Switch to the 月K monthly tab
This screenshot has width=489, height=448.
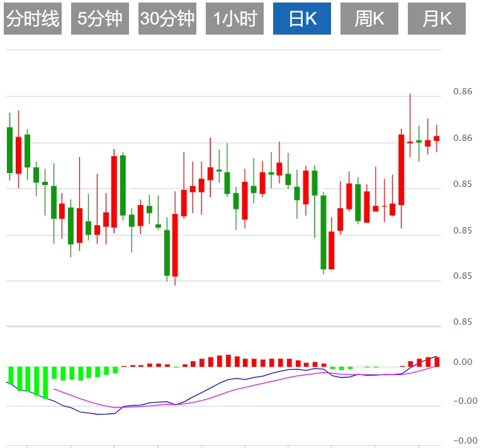pos(437,18)
